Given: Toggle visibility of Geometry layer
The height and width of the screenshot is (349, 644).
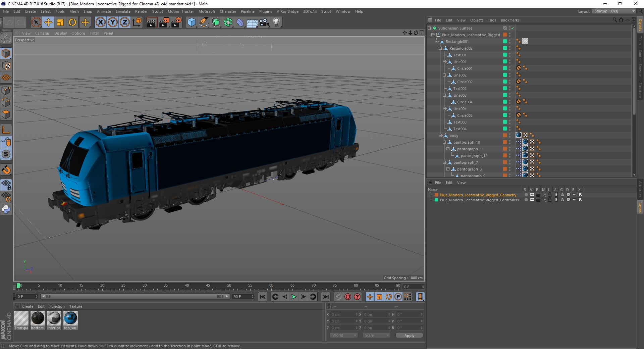Looking at the screenshot, I should [532, 195].
